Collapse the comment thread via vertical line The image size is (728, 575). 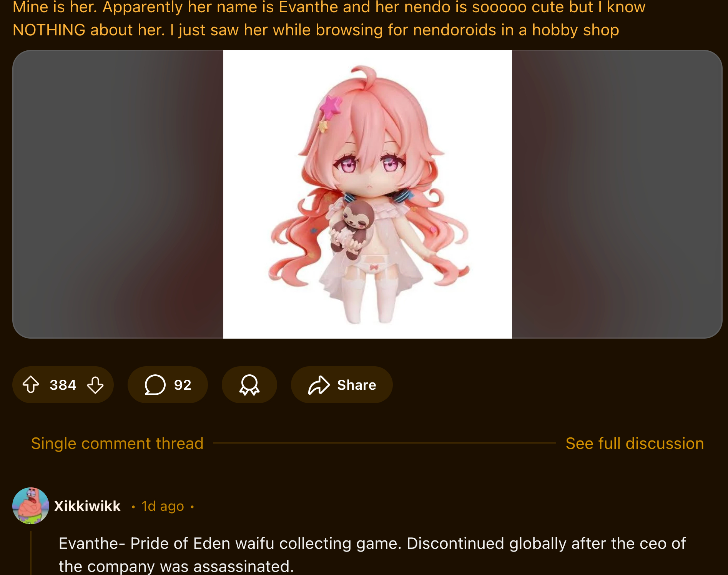31,553
